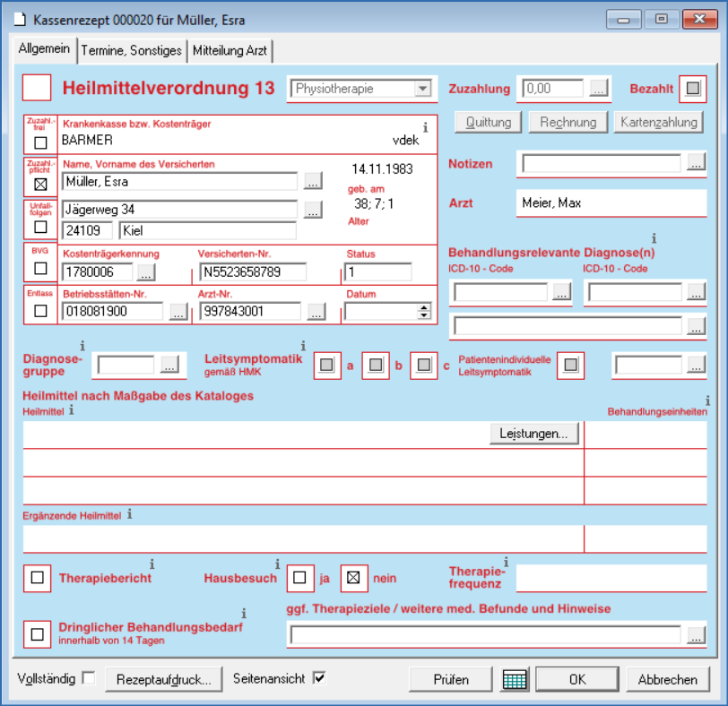Click the calculator icon next to Prüfen
Viewport: 728px width, 706px height.
(x=515, y=679)
